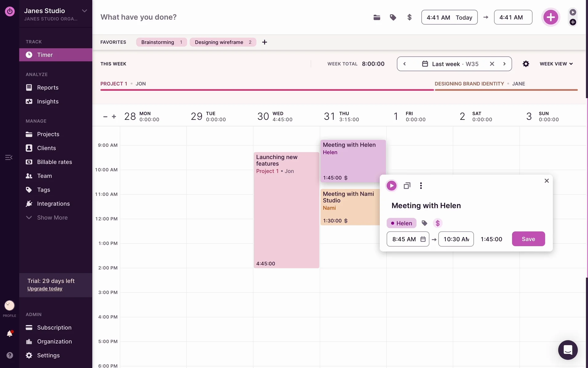Expand the Janes Studio workspace dropdown
The height and width of the screenshot is (368, 588).
tap(85, 11)
